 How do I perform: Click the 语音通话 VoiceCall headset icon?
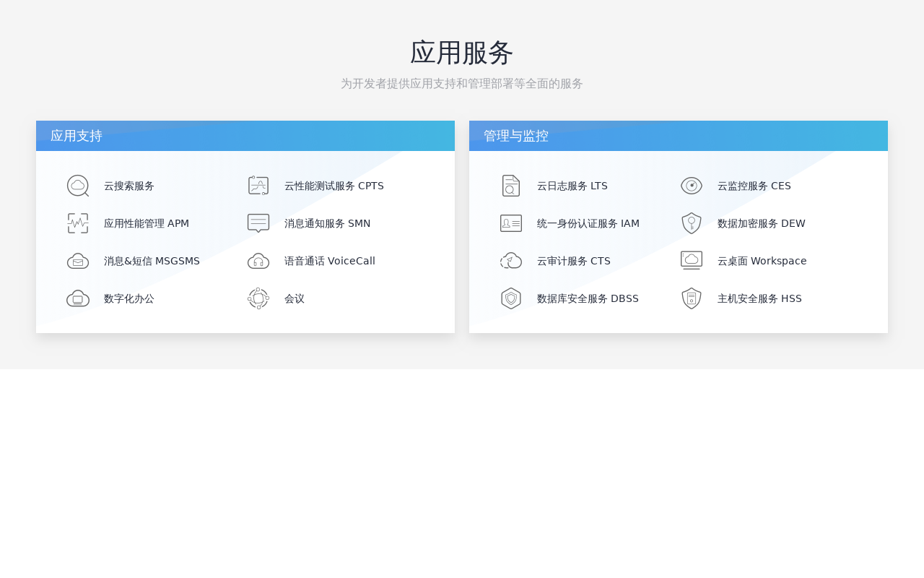[258, 261]
